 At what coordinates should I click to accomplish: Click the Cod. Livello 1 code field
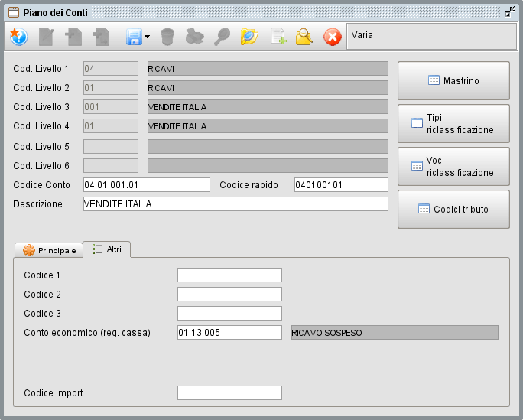tap(111, 69)
